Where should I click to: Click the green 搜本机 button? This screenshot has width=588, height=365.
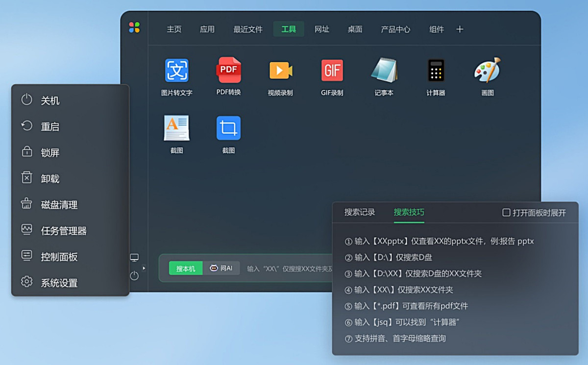pos(186,268)
